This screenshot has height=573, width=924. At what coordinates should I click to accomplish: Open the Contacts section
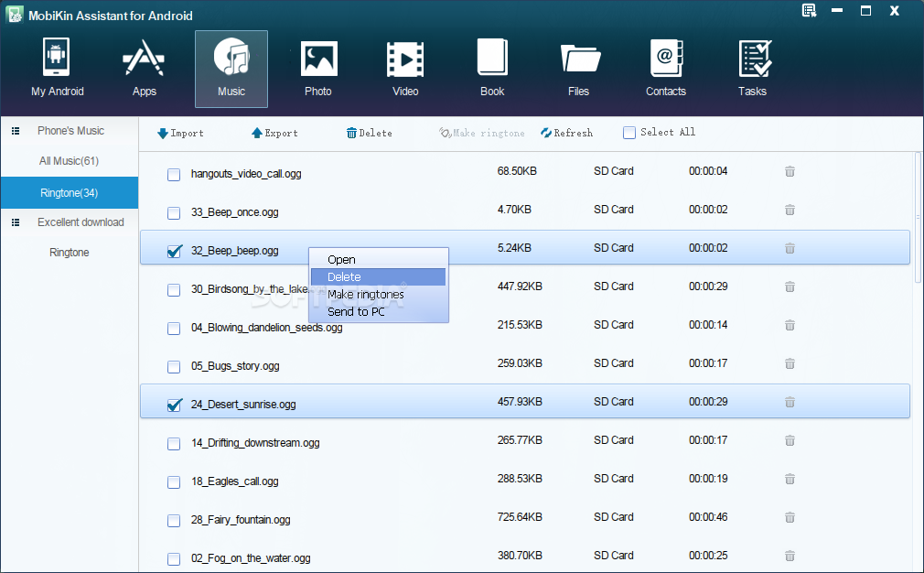pyautogui.click(x=666, y=68)
